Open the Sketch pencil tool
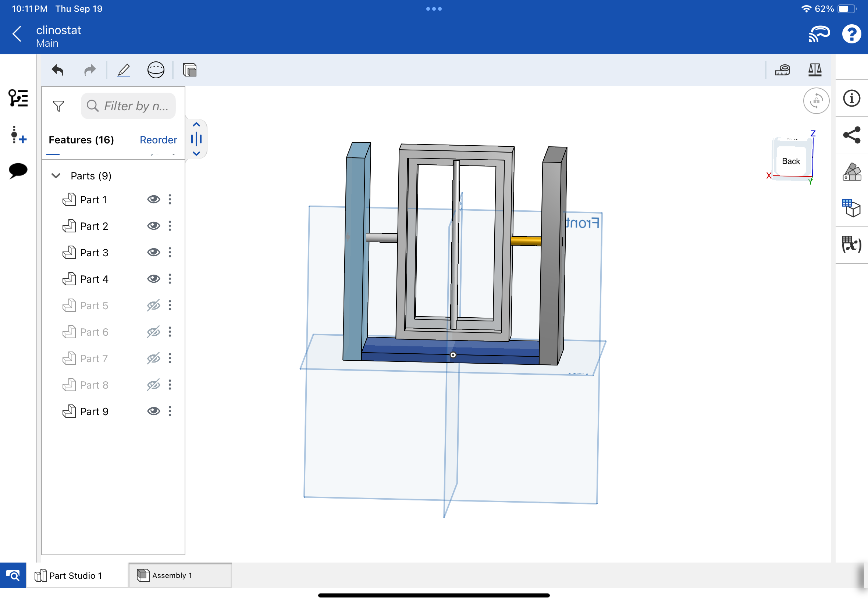Viewport: 868px width, 603px height. pyautogui.click(x=124, y=70)
